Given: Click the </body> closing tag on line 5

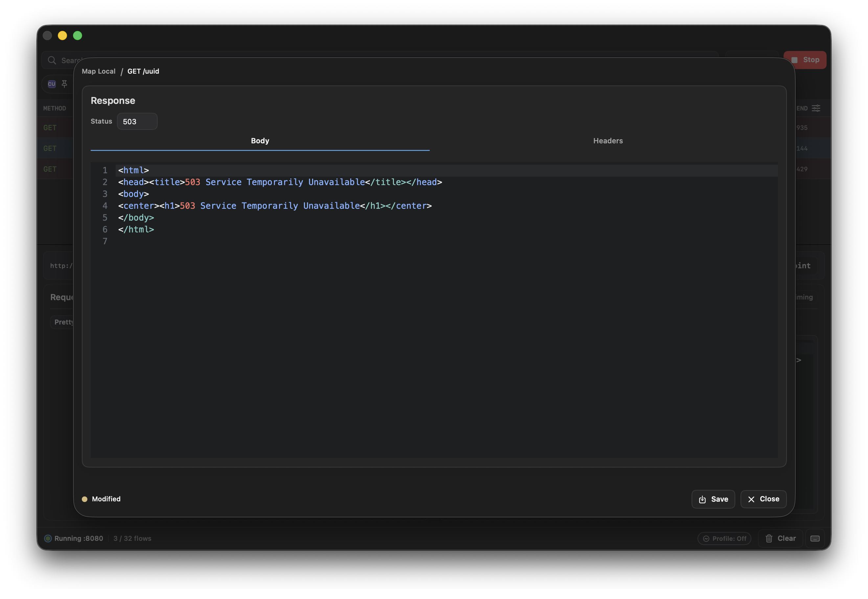Looking at the screenshot, I should (x=136, y=218).
